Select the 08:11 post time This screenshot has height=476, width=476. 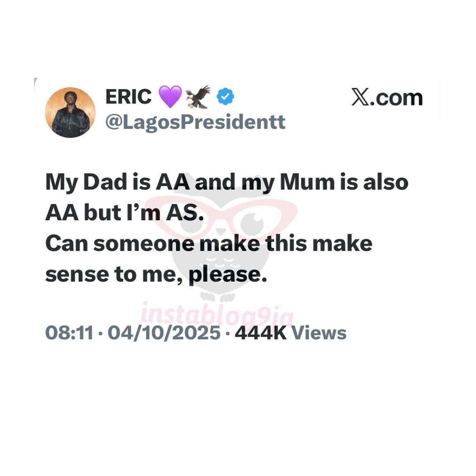click(x=69, y=333)
